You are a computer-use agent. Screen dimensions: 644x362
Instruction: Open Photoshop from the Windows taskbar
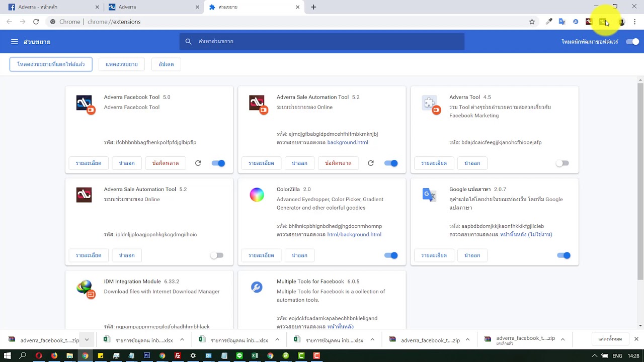point(147,355)
